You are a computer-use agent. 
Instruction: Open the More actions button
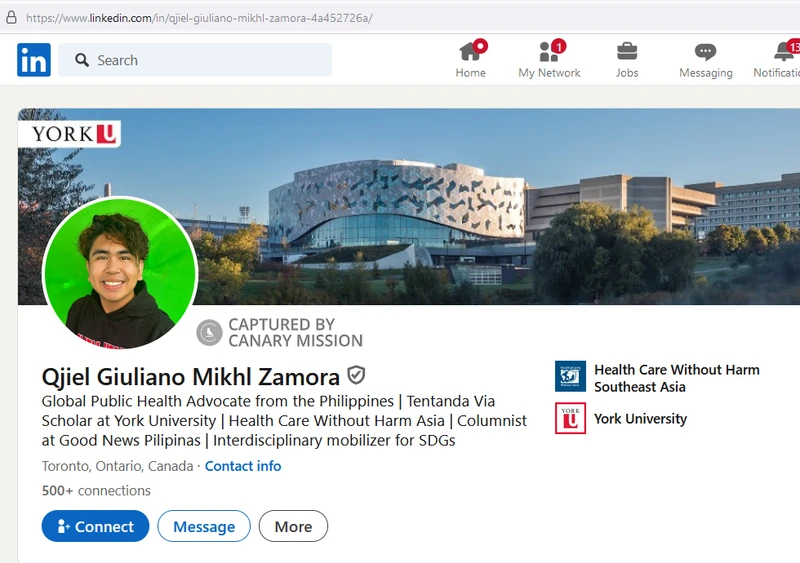pyautogui.click(x=293, y=526)
